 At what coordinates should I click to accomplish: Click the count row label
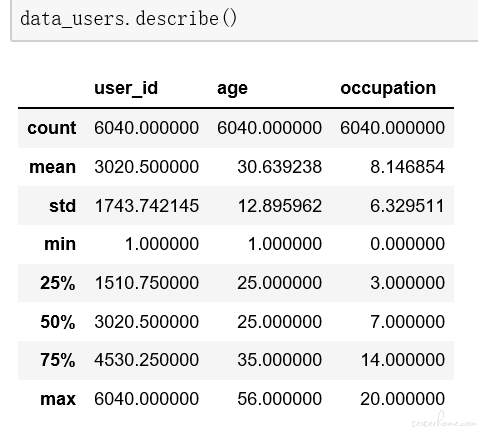point(52,128)
